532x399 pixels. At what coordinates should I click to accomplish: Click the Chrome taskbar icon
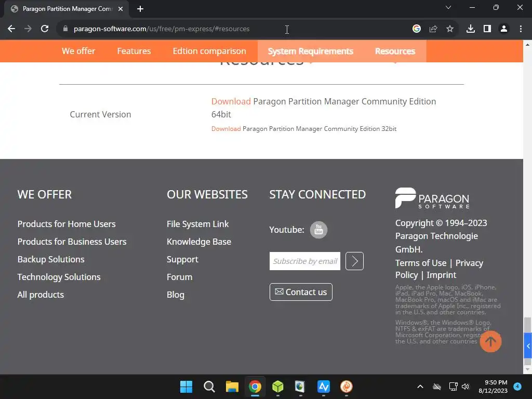coord(255,387)
